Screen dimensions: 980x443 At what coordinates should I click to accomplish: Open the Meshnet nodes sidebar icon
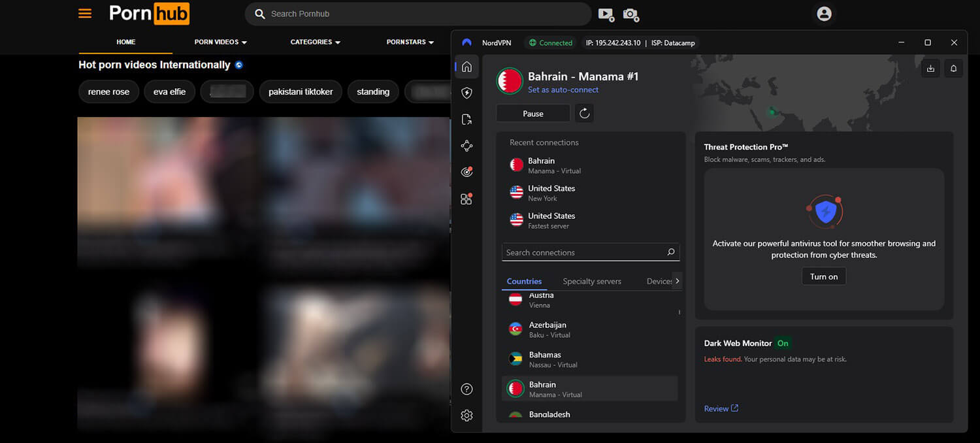coord(466,146)
